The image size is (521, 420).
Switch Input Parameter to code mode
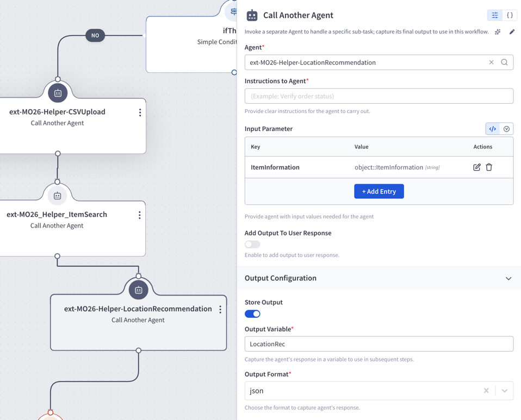pos(492,129)
